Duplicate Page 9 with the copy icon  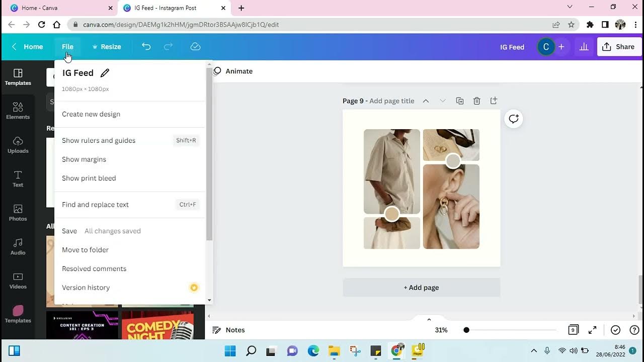(x=460, y=101)
